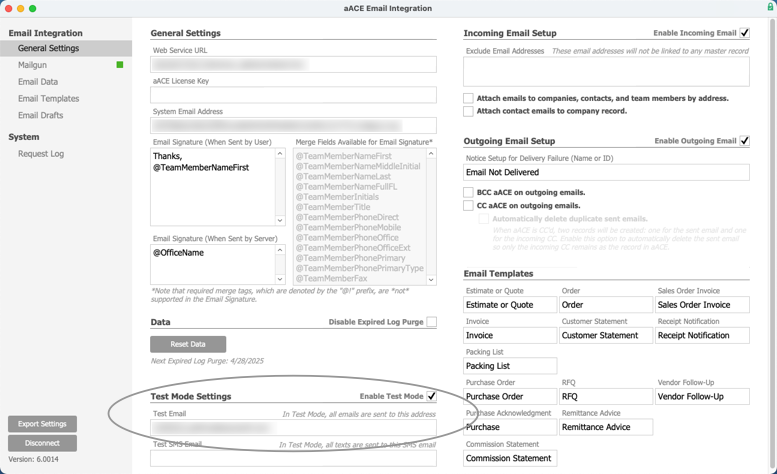777x474 pixels.
Task: Click the Invoice template field
Action: tap(510, 335)
